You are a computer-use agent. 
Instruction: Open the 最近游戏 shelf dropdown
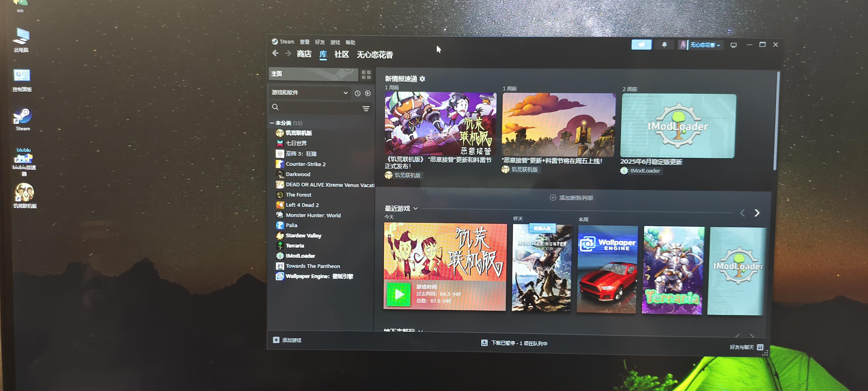pos(416,209)
